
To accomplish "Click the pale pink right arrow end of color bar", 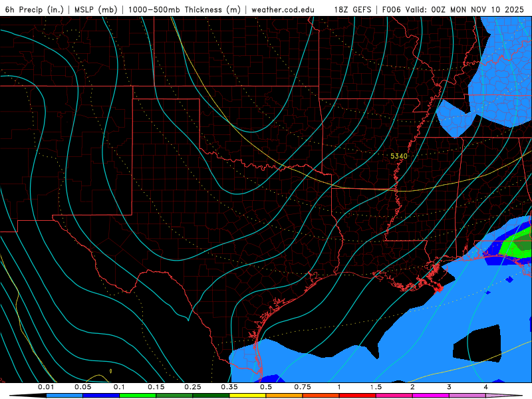I will 504,396.
